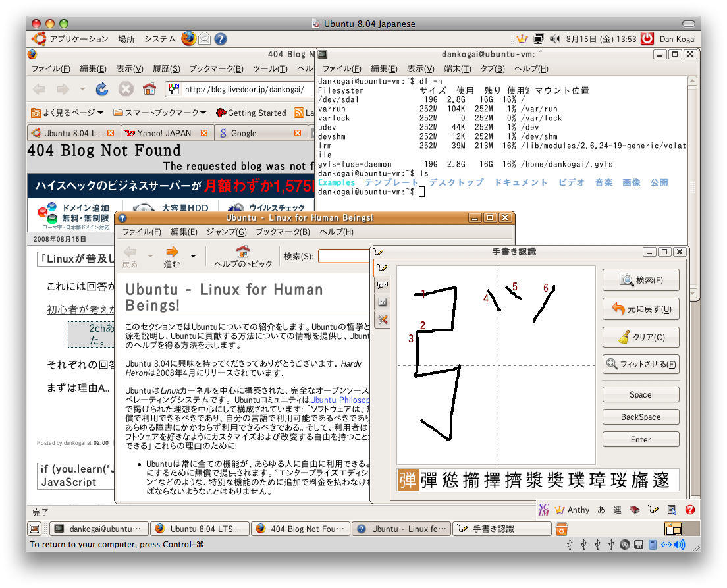Open アプリケーション menu
727x588 pixels.
pyautogui.click(x=71, y=39)
